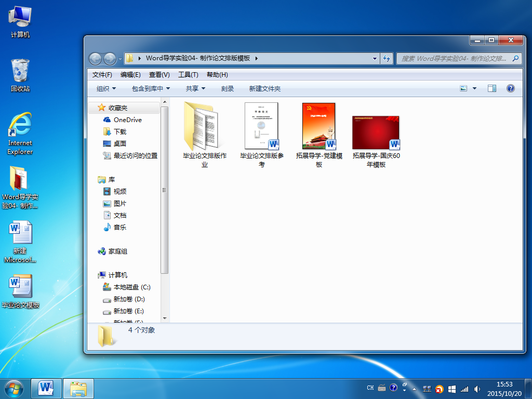Open the 文件(F) menu
Viewport: 532px width, 399px height.
click(102, 75)
